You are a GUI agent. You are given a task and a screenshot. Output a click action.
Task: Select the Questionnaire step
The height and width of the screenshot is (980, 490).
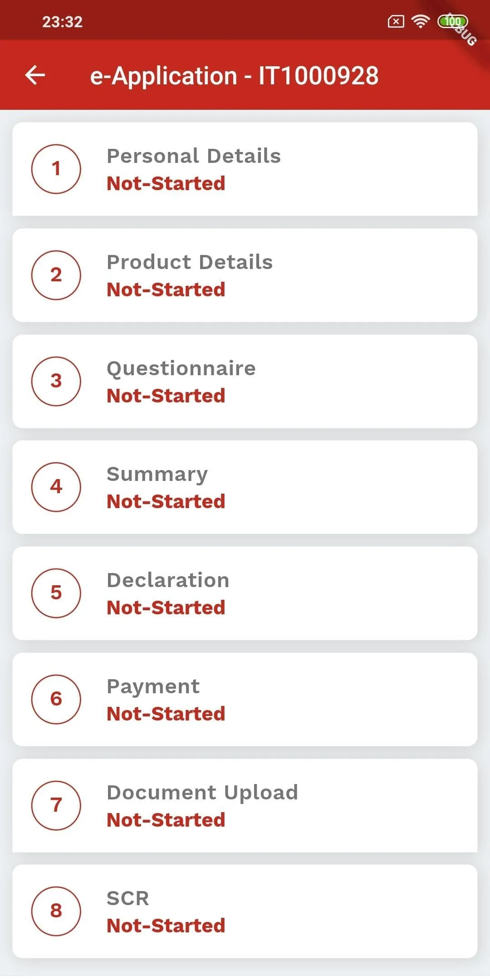[245, 381]
